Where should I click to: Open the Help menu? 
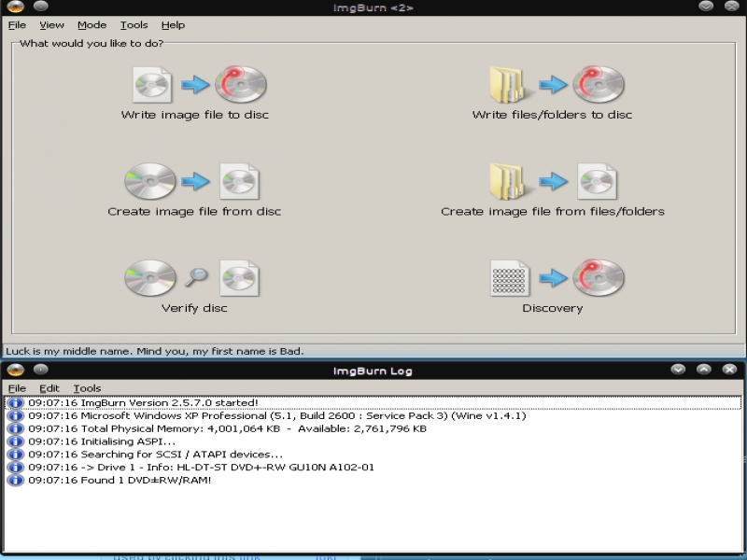173,25
